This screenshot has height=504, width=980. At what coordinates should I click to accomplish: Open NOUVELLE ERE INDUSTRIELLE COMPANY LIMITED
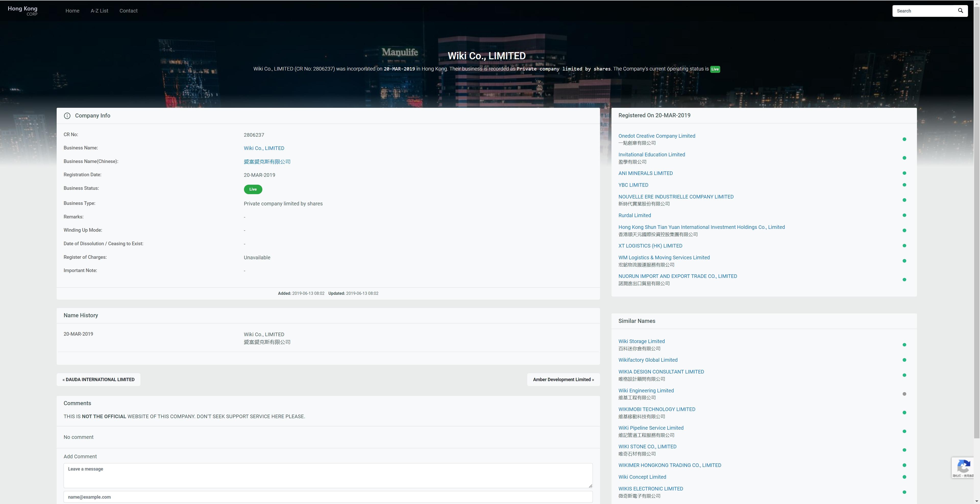676,197
